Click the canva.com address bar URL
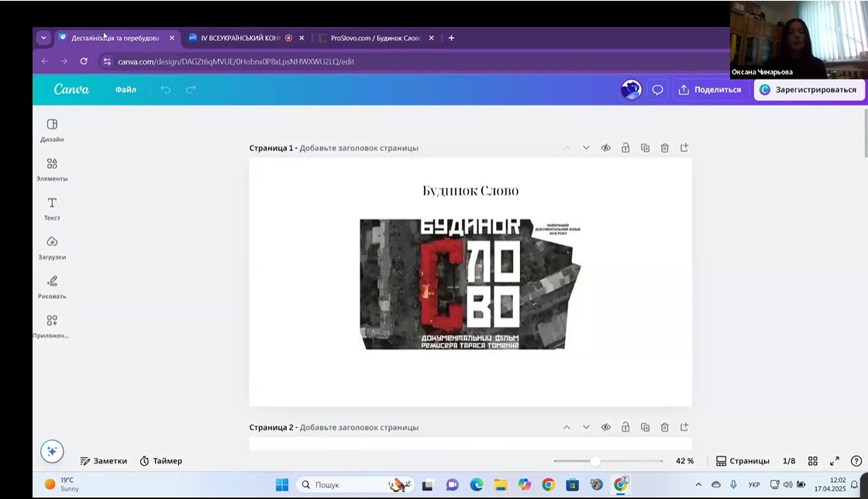Screen dimensions: 868x499 (236, 61)
